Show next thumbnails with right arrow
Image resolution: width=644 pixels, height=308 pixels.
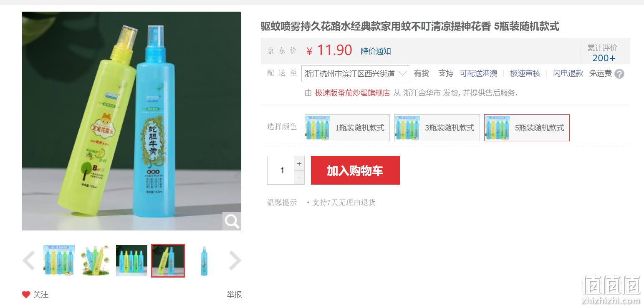pyautogui.click(x=235, y=261)
